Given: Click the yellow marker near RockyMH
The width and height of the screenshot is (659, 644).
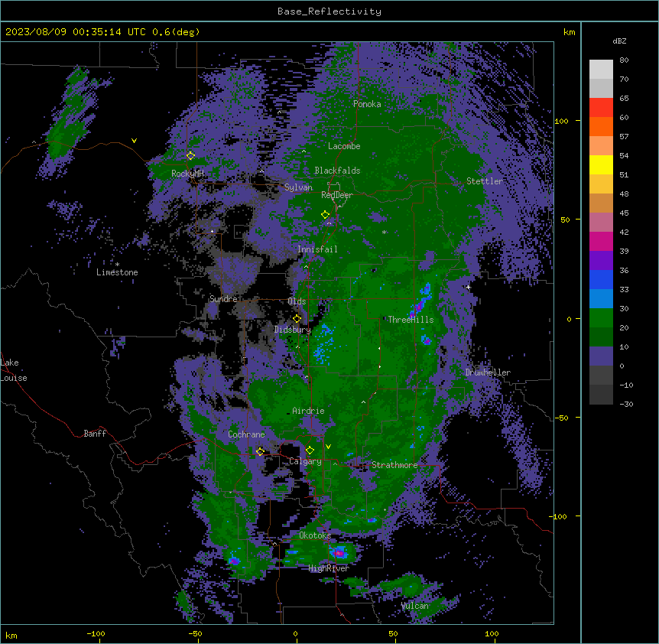Looking at the screenshot, I should point(190,155).
